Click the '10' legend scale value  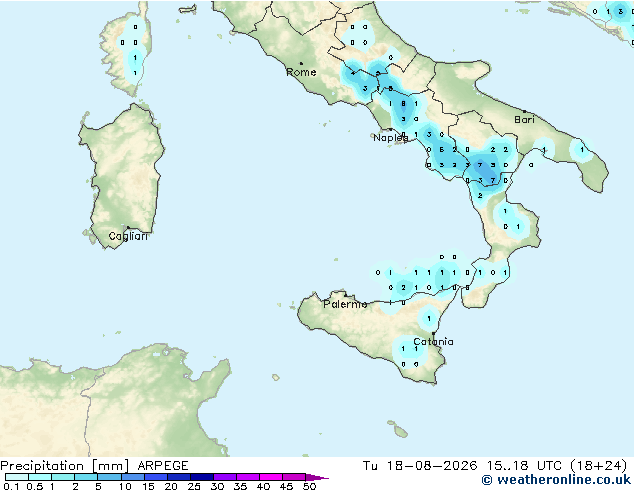tap(125, 486)
